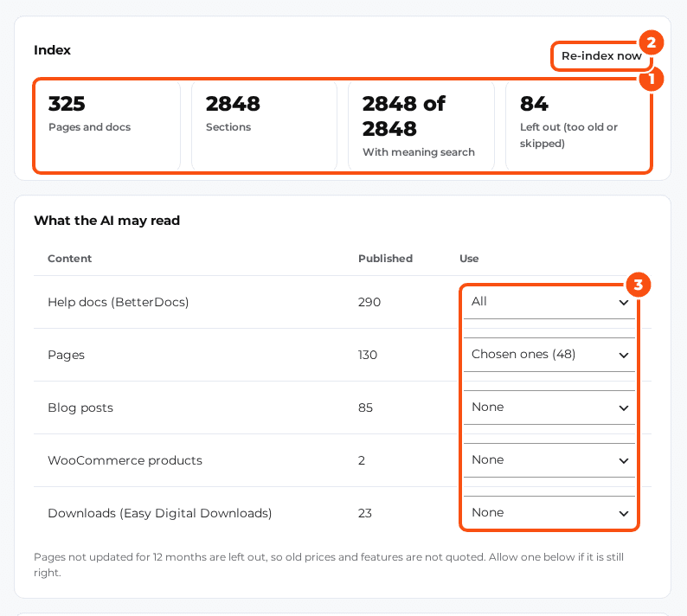Click the What the AI may read heading
This screenshot has height=616, width=687.
point(107,221)
